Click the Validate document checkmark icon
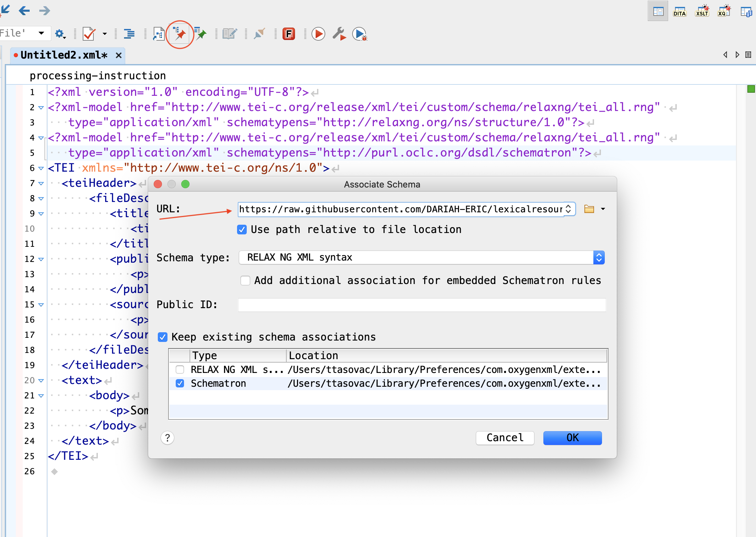The image size is (756, 537). pos(89,34)
